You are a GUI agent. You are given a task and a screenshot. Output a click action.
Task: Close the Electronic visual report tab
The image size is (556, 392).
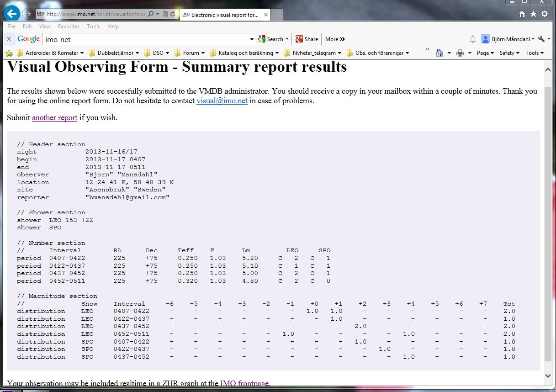point(266,15)
